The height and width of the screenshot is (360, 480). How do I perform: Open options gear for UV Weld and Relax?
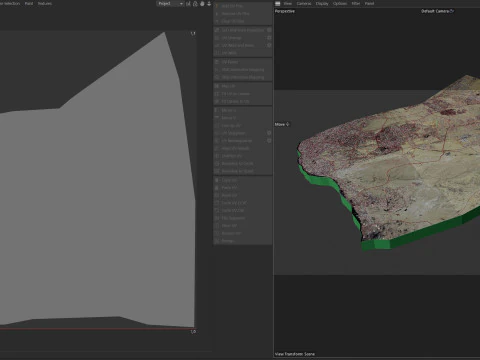point(269,45)
